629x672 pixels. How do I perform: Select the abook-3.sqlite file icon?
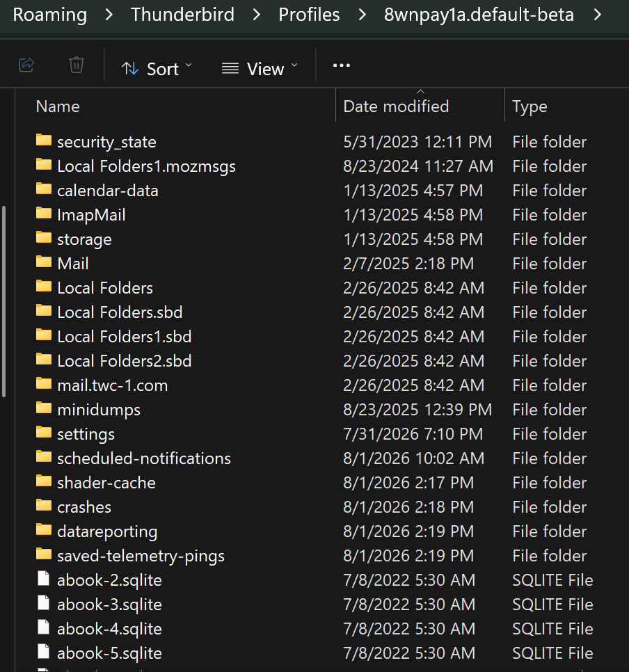[44, 603]
